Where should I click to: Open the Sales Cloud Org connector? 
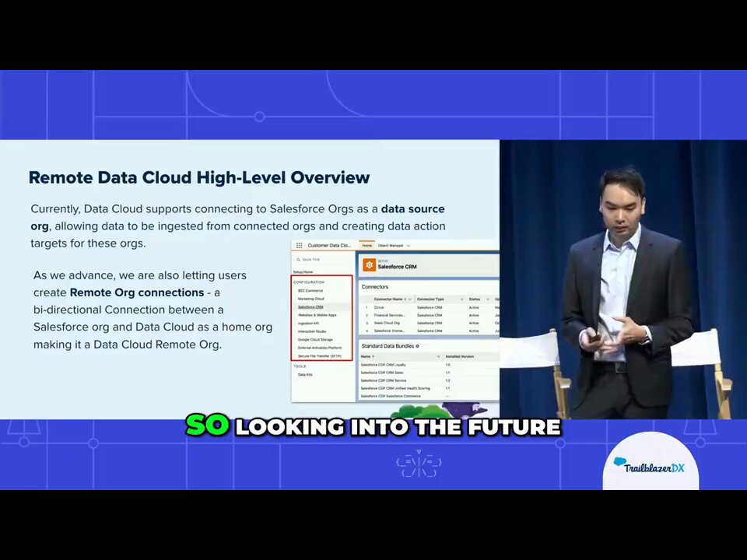[x=387, y=323]
